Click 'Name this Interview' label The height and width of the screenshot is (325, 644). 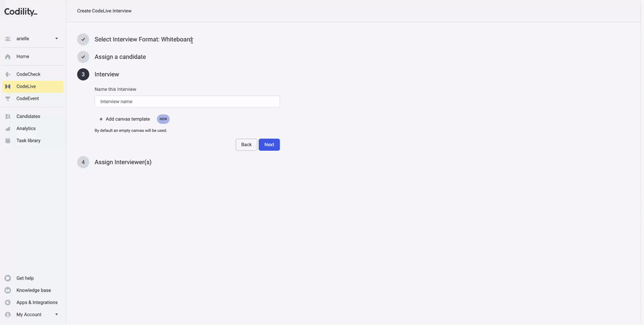click(x=115, y=89)
